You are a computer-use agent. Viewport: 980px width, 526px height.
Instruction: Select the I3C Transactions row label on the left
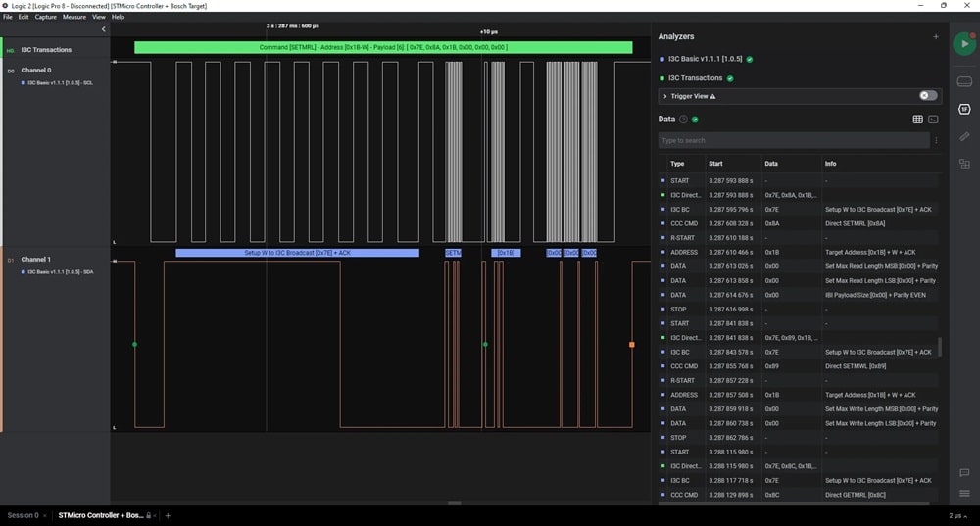[46, 50]
